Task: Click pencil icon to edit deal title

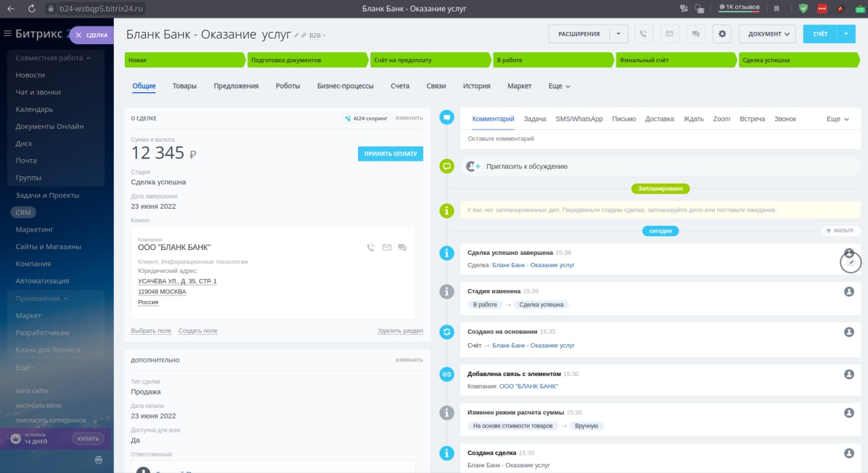Action: click(x=296, y=35)
